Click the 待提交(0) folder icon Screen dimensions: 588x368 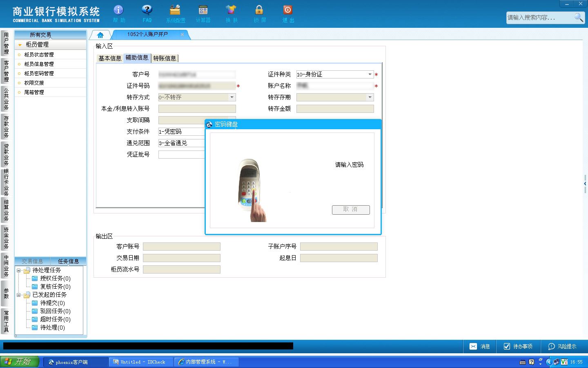click(x=35, y=303)
